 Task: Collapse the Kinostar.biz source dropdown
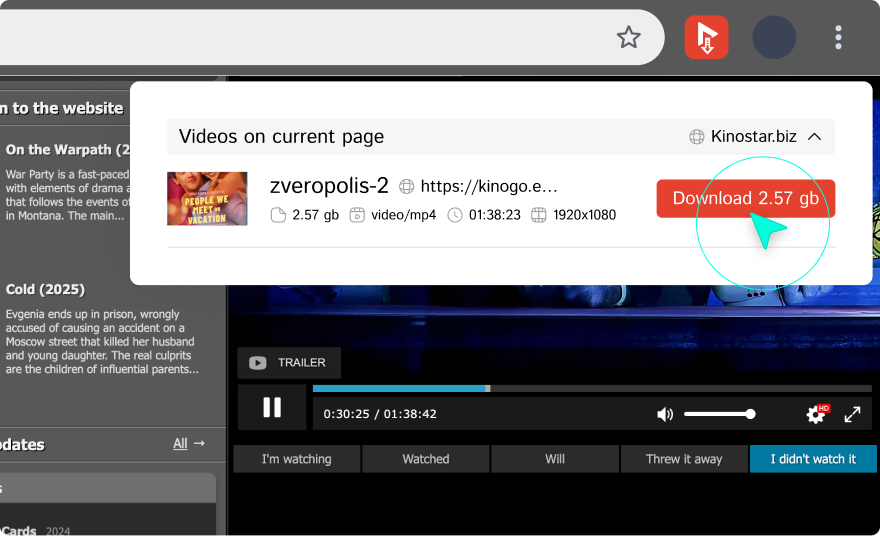click(x=814, y=136)
